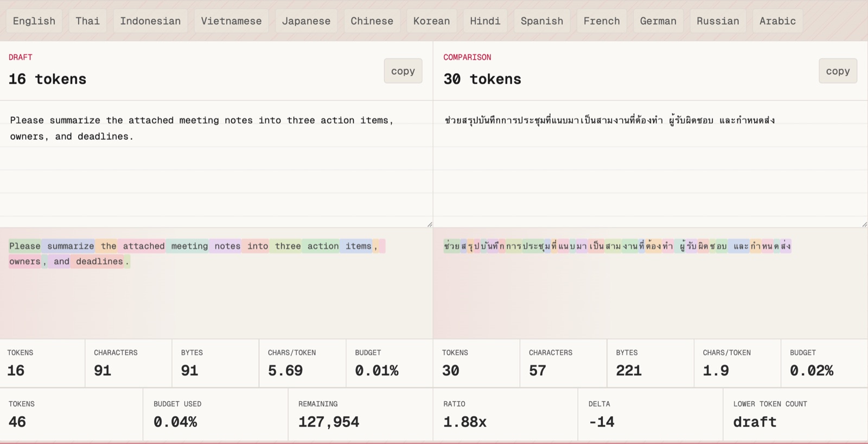
Task: Click into the draft English text area
Action: 216,164
